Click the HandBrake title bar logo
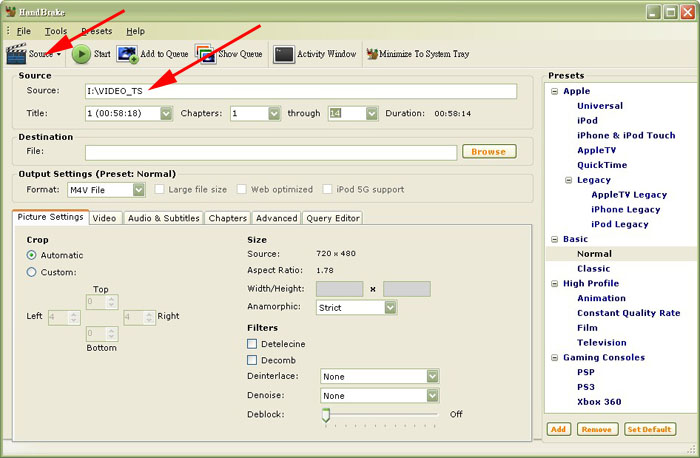 click(11, 12)
